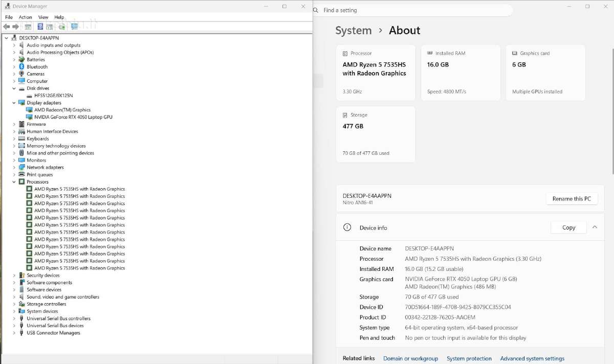
Task: Open the View menu in Device Manager
Action: click(x=43, y=17)
